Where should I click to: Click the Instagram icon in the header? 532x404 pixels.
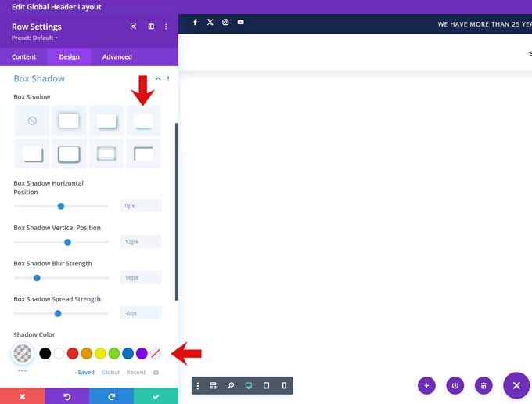pos(225,23)
